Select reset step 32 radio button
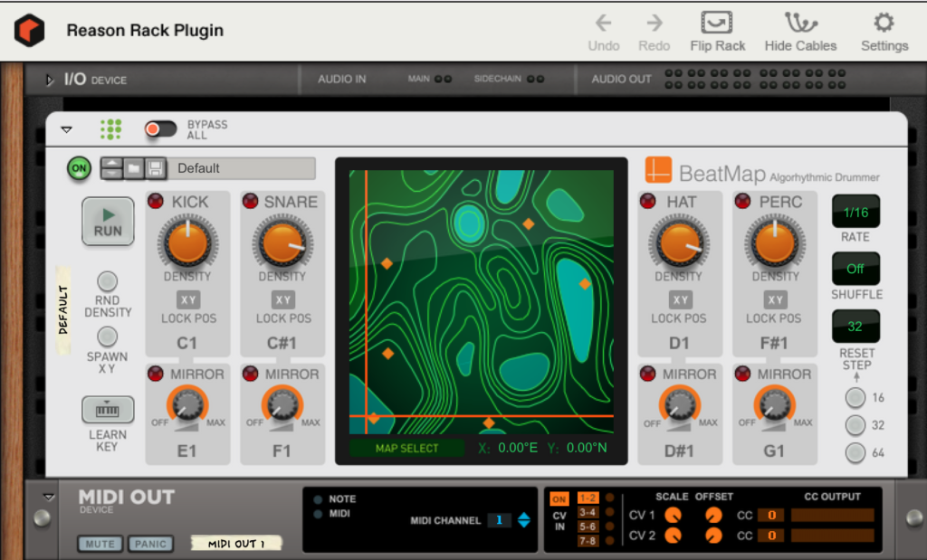Screen dimensions: 927x560 point(855,424)
